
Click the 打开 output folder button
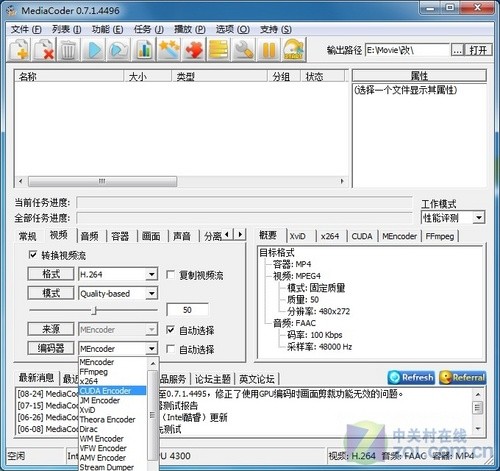point(479,50)
